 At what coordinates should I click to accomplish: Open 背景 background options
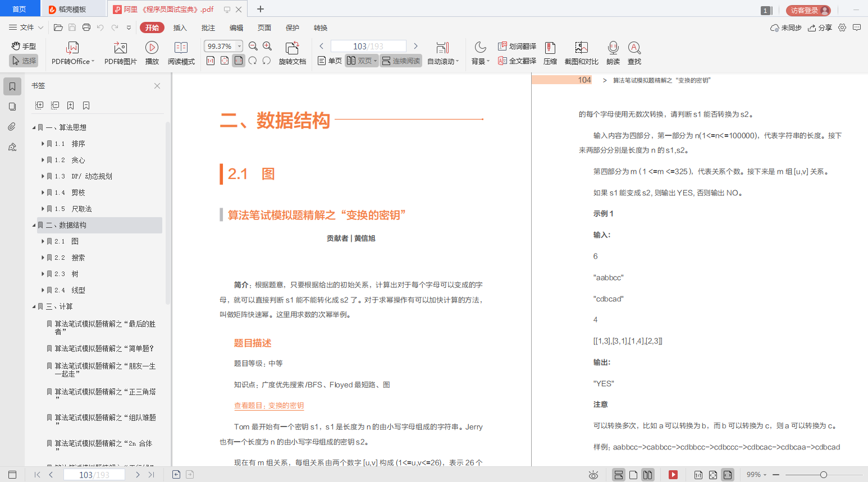480,54
